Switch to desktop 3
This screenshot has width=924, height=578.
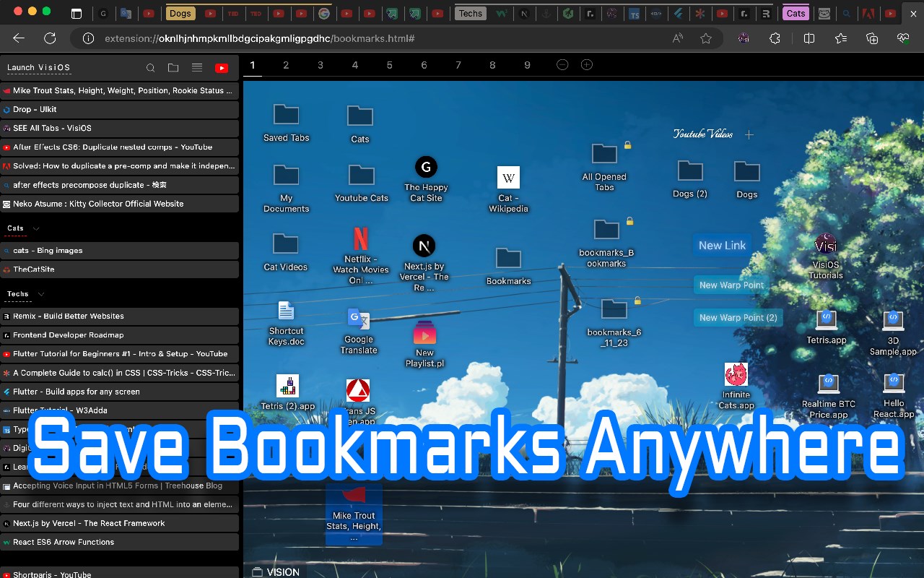point(321,65)
